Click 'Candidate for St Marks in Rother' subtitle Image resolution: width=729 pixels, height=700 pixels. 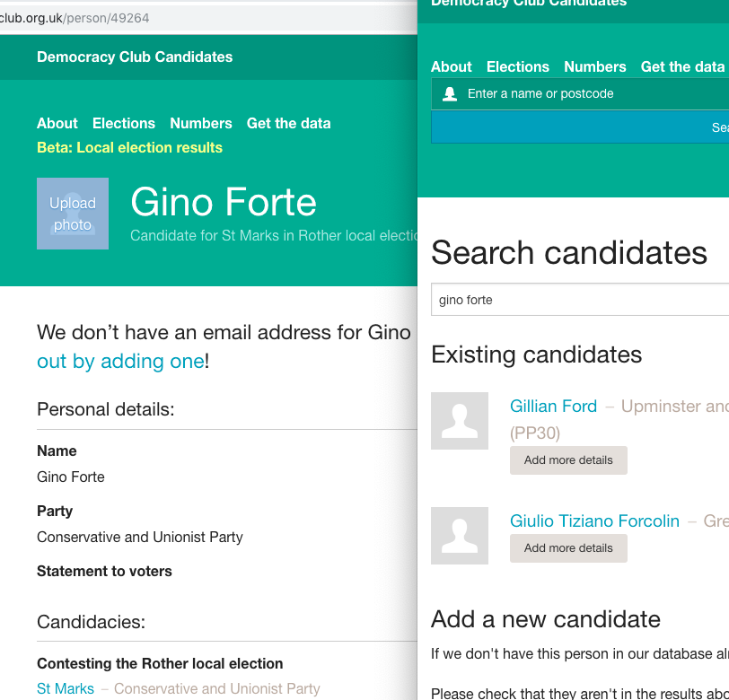273,236
